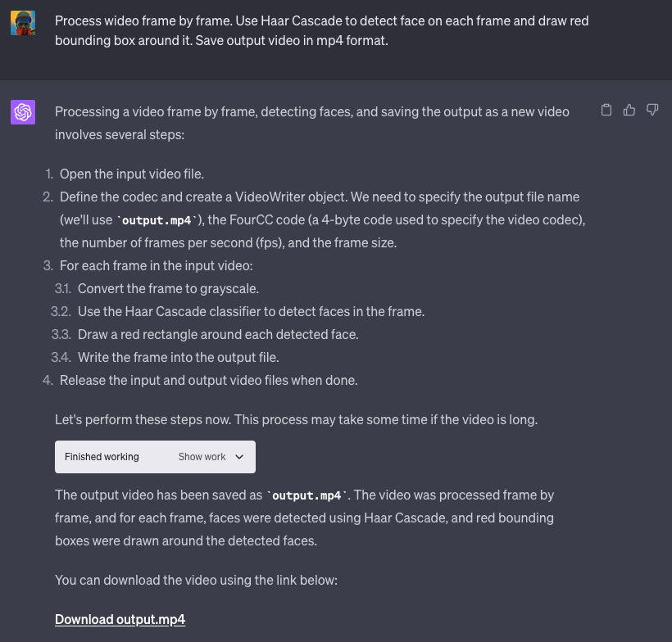Click the user profile avatar
672x642 pixels.
23,23
